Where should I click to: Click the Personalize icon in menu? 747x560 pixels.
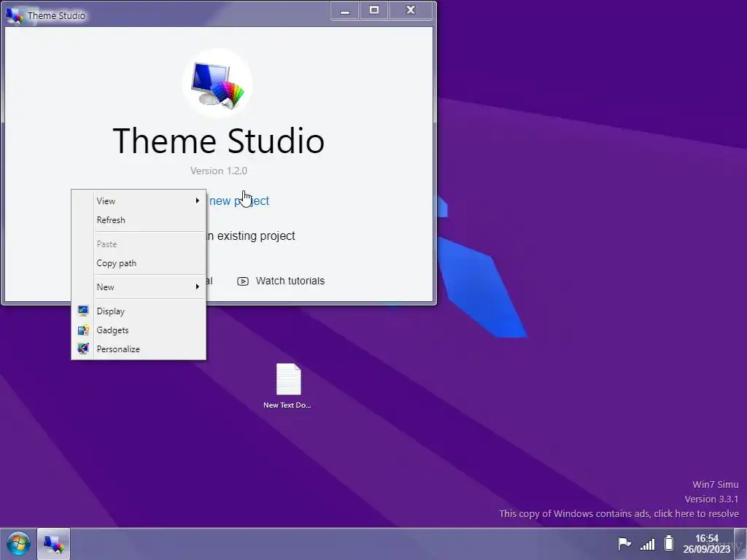[83, 349]
